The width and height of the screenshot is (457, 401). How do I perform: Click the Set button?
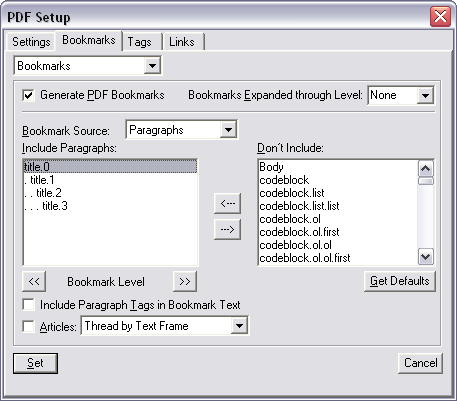click(35, 363)
